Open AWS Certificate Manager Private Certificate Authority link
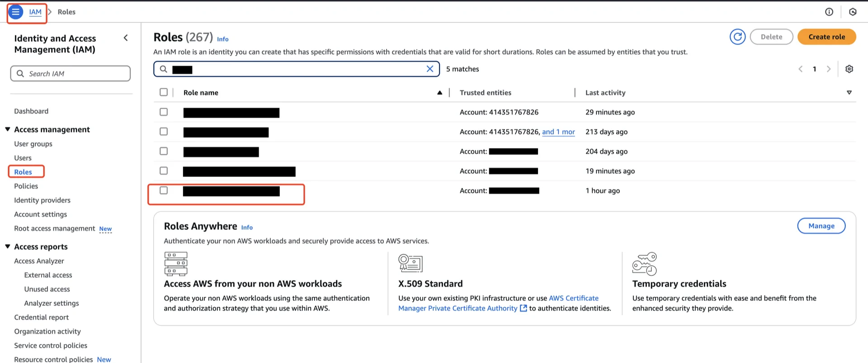 498,303
